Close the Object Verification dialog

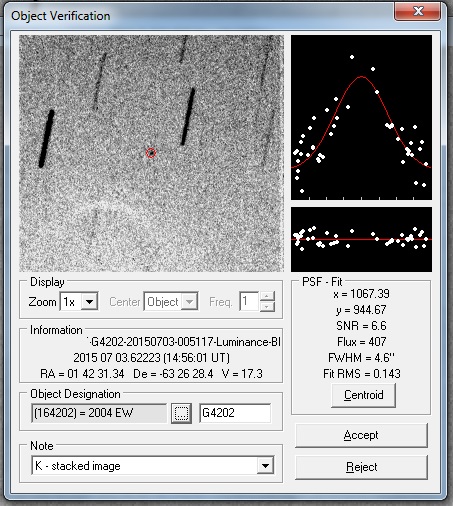pyautogui.click(x=418, y=11)
